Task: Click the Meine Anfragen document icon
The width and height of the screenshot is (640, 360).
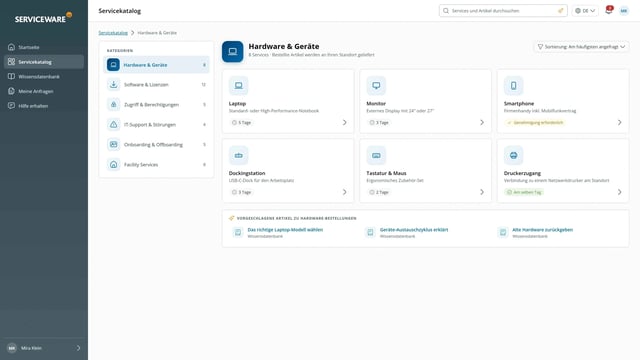Action: click(x=11, y=91)
